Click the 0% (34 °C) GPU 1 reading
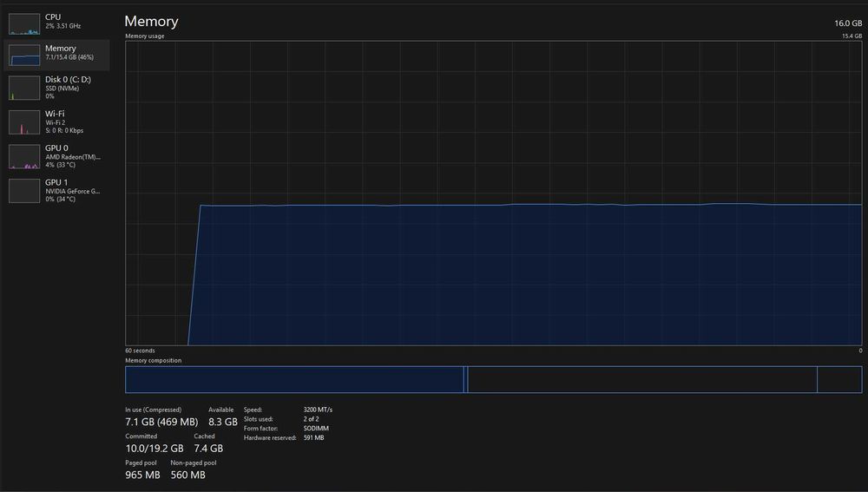This screenshot has height=492, width=868. click(61, 200)
